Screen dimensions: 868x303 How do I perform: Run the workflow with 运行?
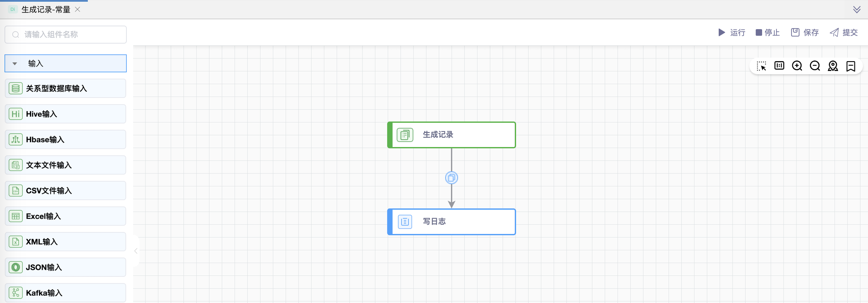point(732,32)
